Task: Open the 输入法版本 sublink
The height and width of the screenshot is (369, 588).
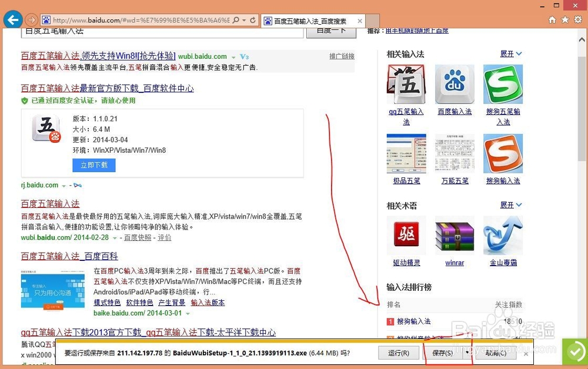Action: tap(208, 303)
